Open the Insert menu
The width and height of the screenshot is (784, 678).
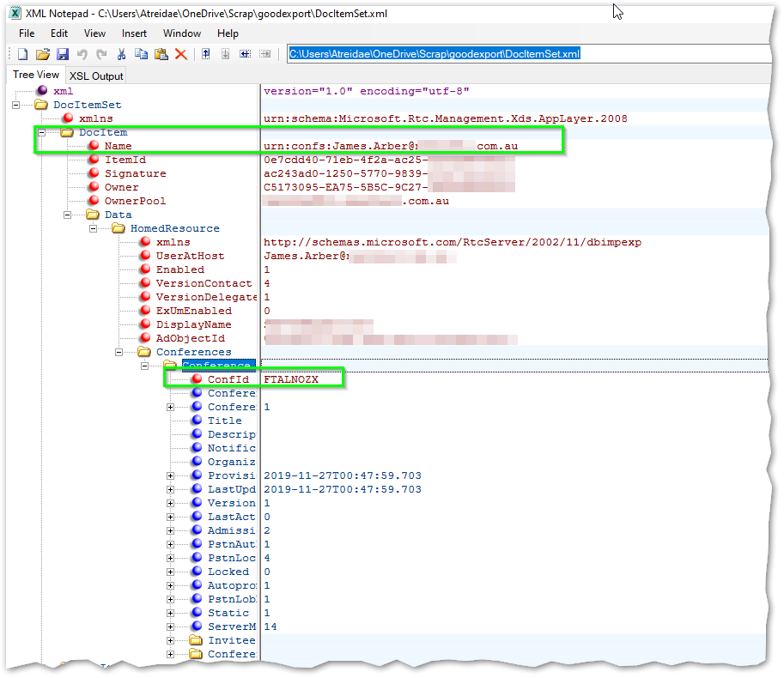point(134,33)
